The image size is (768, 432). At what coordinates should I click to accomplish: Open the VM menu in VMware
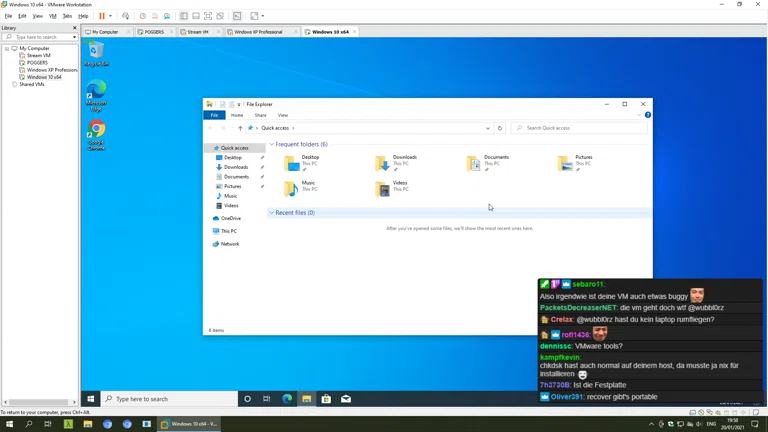(52, 16)
